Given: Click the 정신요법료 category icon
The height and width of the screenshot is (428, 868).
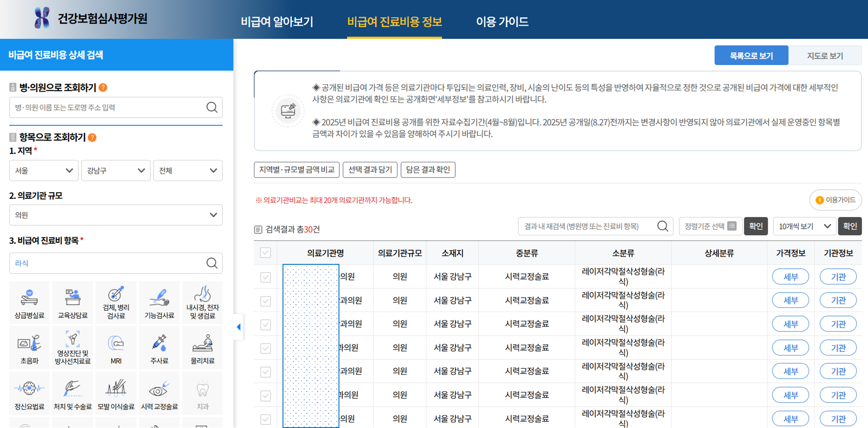Looking at the screenshot, I should [29, 393].
